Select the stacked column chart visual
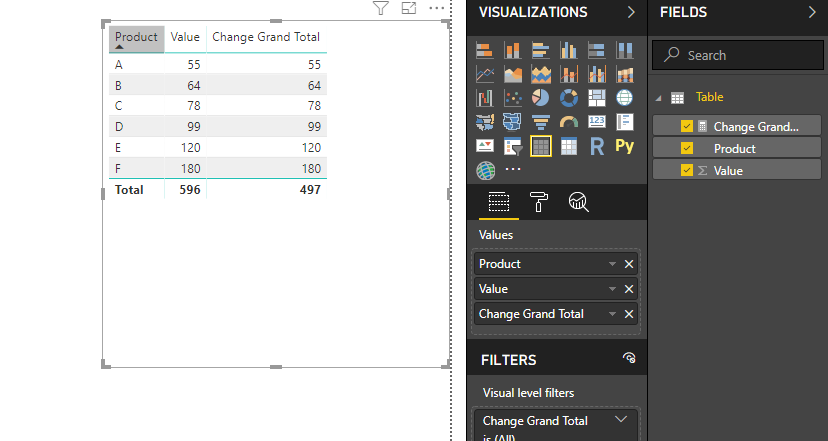Image resolution: width=828 pixels, height=441 pixels. tap(513, 51)
